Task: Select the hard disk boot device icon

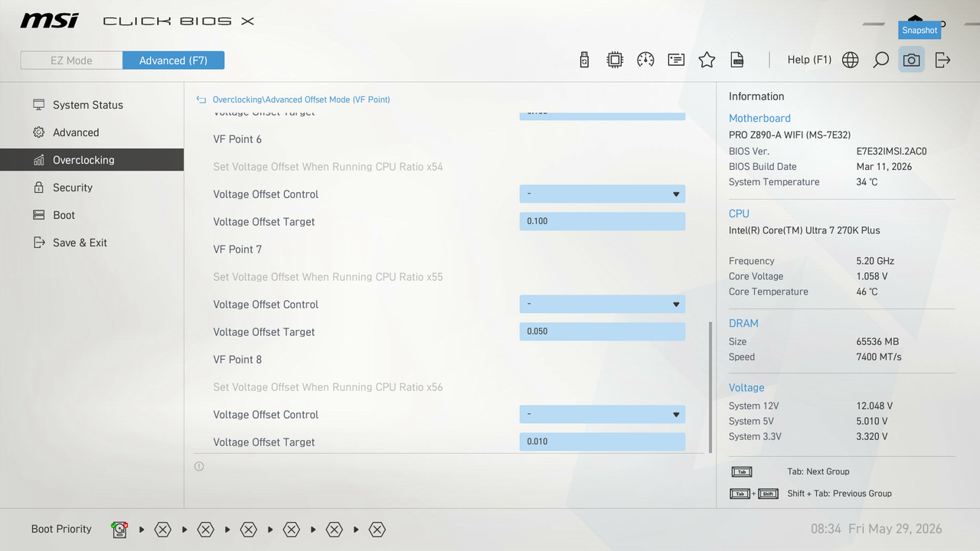Action: pos(119,529)
